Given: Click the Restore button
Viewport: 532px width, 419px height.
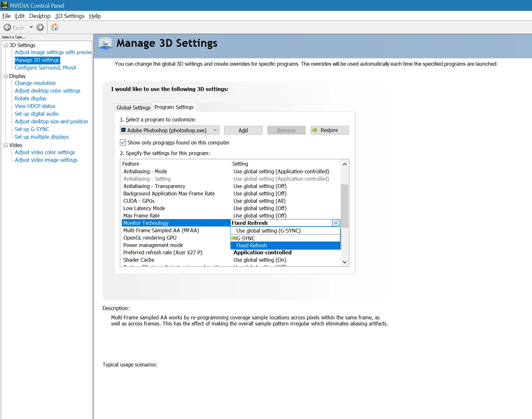Looking at the screenshot, I should 329,130.
